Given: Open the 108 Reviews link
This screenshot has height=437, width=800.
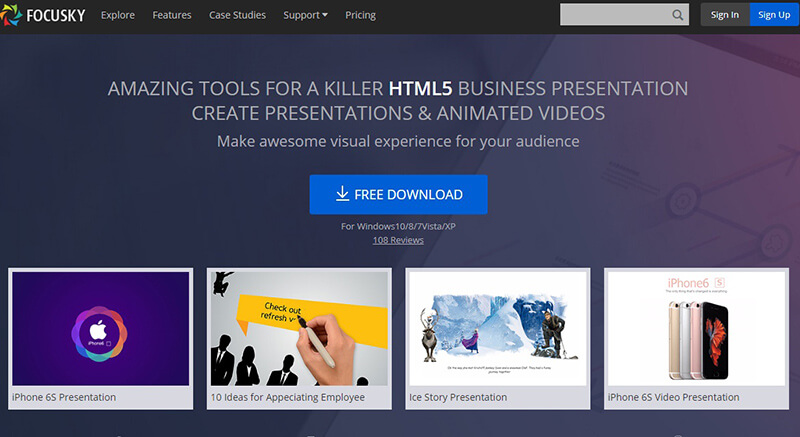Looking at the screenshot, I should coord(398,240).
